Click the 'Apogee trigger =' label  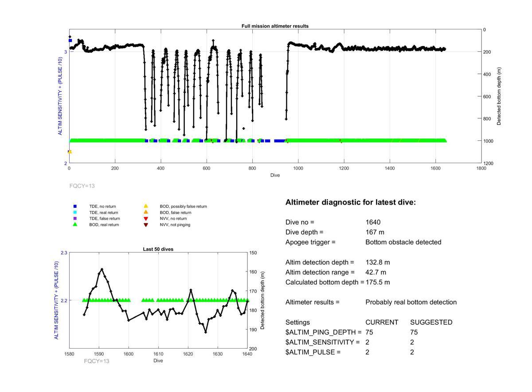point(311,242)
